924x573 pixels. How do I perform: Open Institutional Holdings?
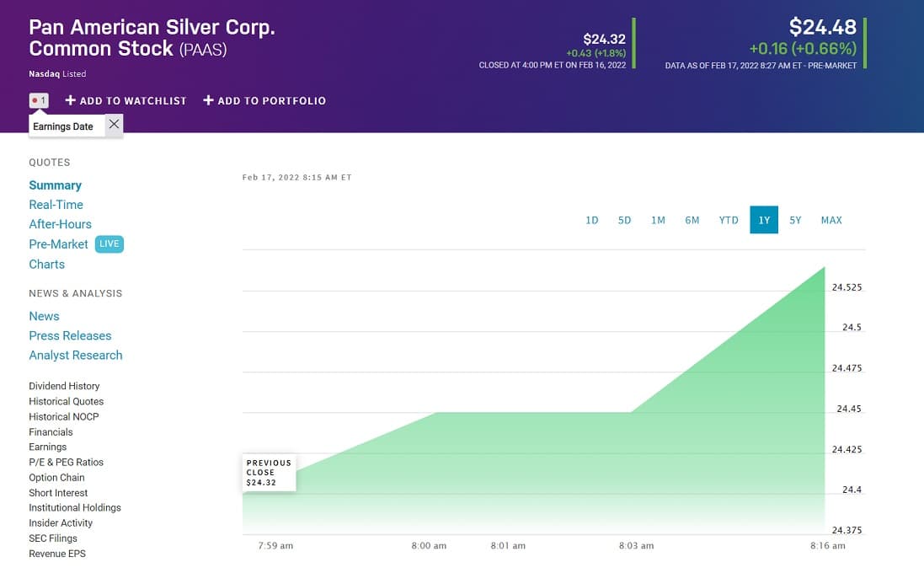[75, 507]
